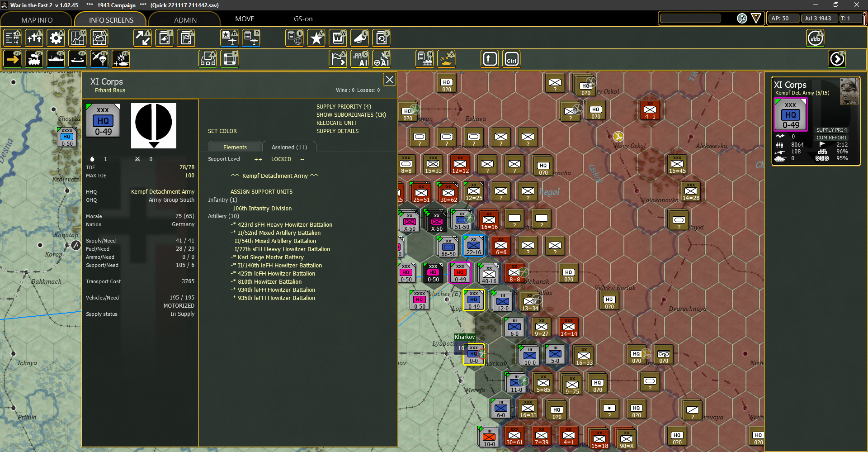Open the save/reload document icon (S)
Image resolution: width=868 pixels, height=452 pixels.
[x=381, y=38]
